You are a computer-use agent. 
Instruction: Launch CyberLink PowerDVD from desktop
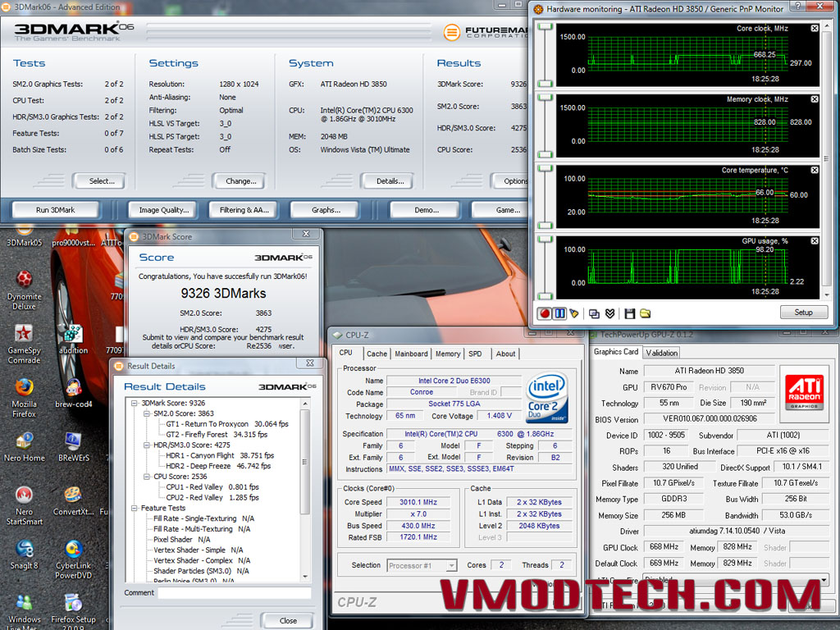click(x=73, y=559)
